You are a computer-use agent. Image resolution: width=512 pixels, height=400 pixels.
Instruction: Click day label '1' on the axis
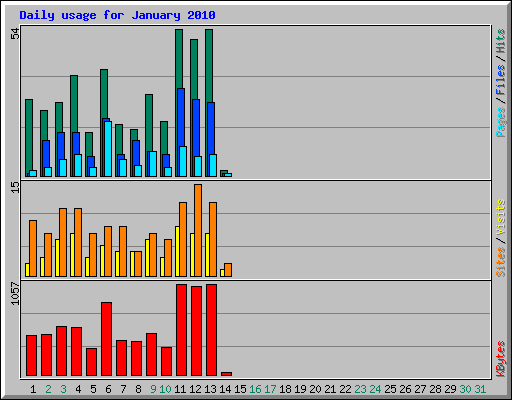33,389
